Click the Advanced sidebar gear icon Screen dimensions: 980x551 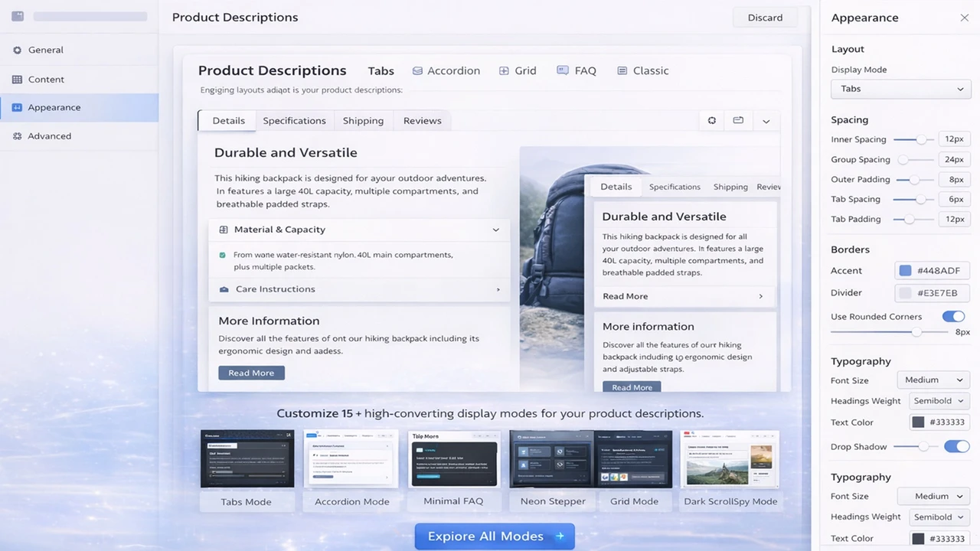17,136
